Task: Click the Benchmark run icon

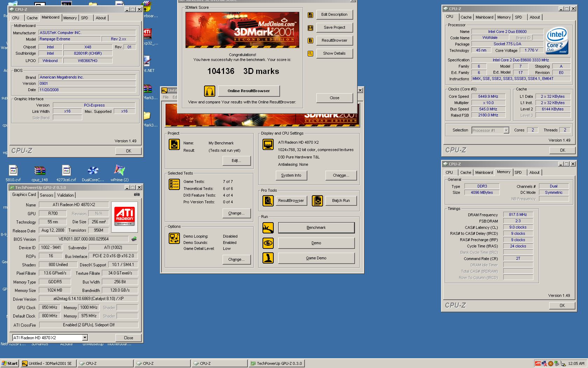Action: [268, 228]
